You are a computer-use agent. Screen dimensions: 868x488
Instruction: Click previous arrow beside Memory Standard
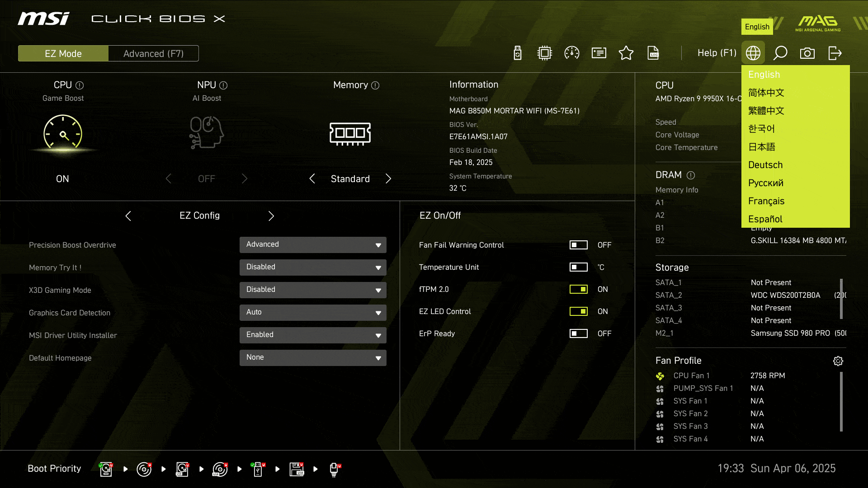tap(312, 178)
